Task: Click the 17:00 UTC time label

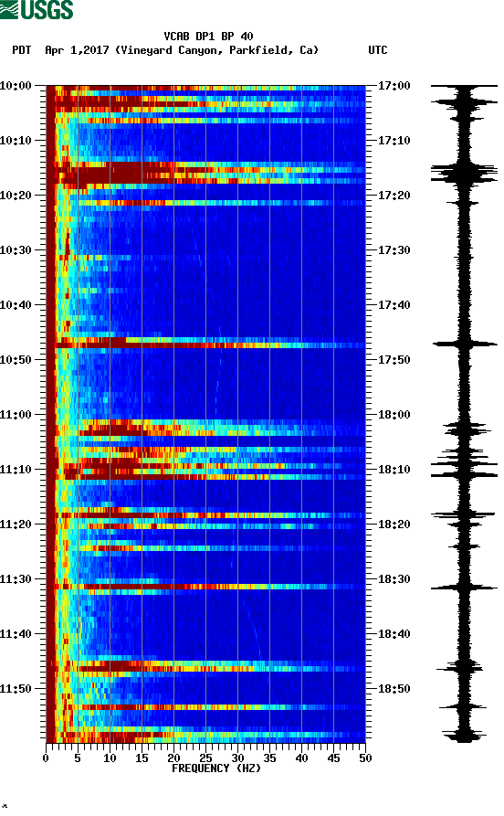Action: click(394, 85)
